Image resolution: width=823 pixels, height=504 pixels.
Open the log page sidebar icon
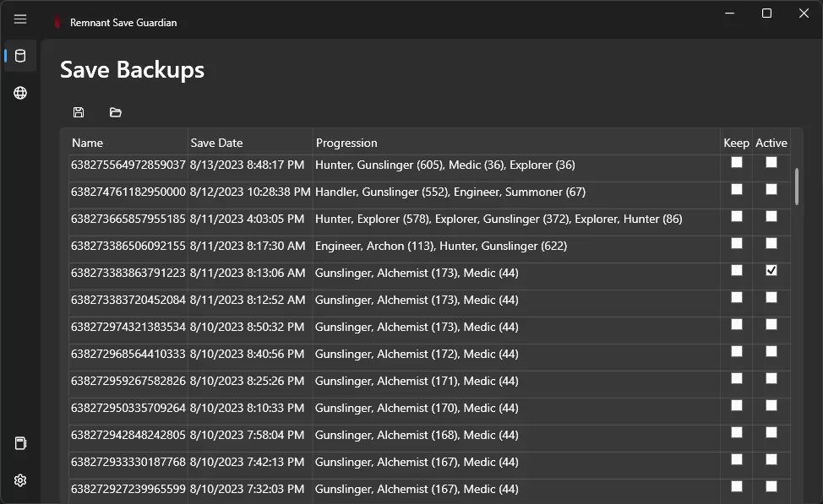[x=20, y=443]
